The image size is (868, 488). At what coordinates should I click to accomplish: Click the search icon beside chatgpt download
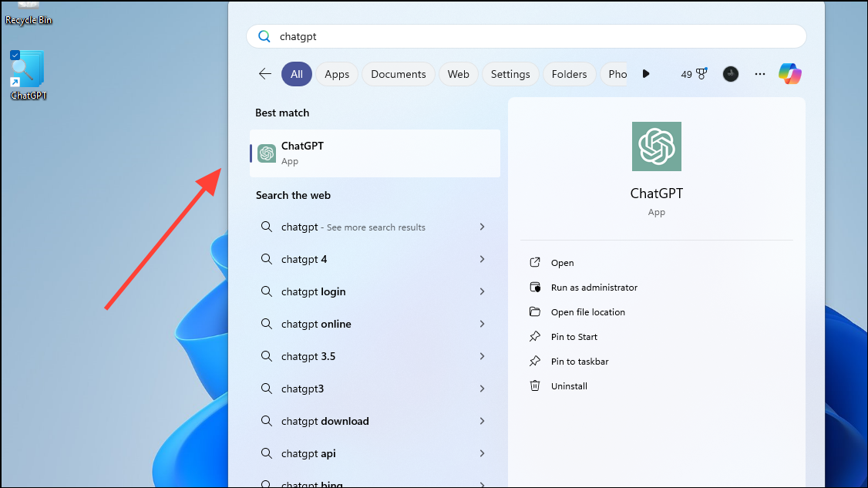click(x=266, y=420)
